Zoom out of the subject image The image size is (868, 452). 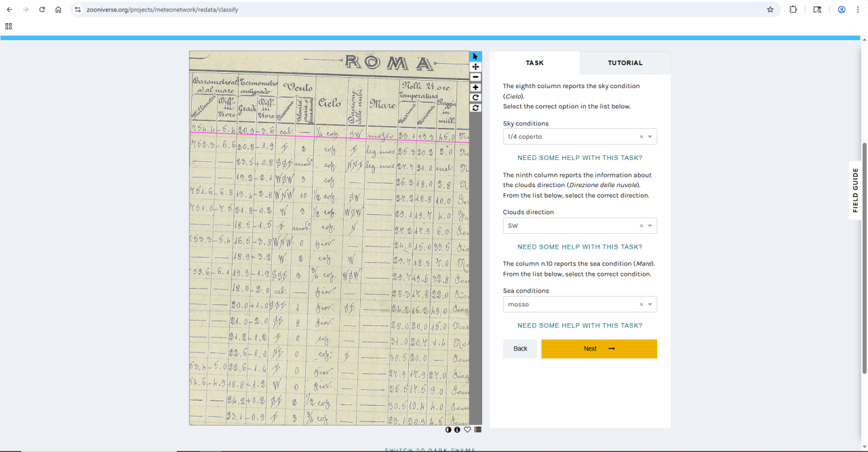pyautogui.click(x=475, y=77)
